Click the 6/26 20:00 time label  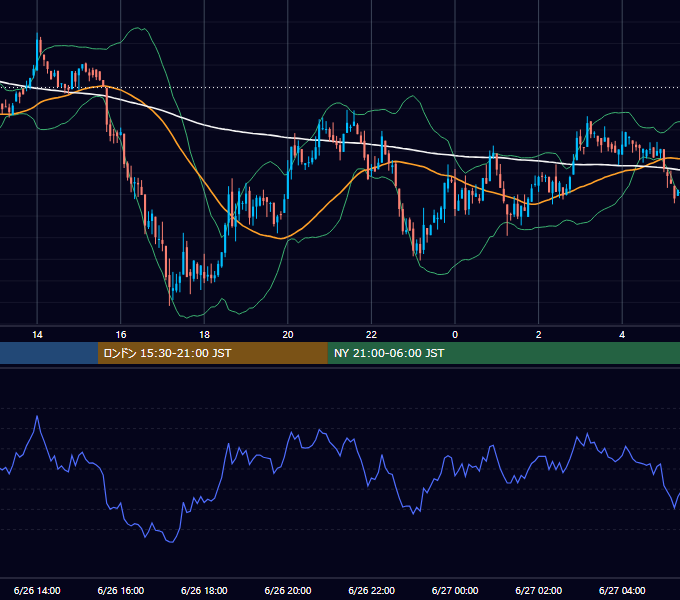(x=288, y=590)
